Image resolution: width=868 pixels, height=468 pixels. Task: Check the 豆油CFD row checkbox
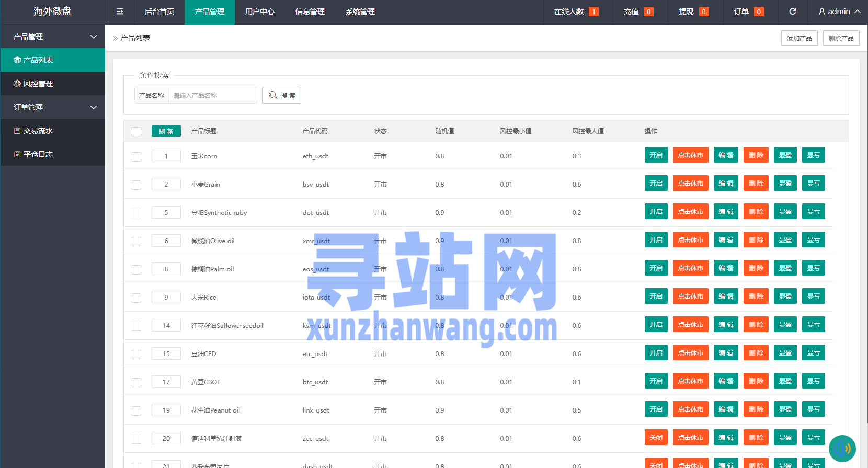click(136, 355)
